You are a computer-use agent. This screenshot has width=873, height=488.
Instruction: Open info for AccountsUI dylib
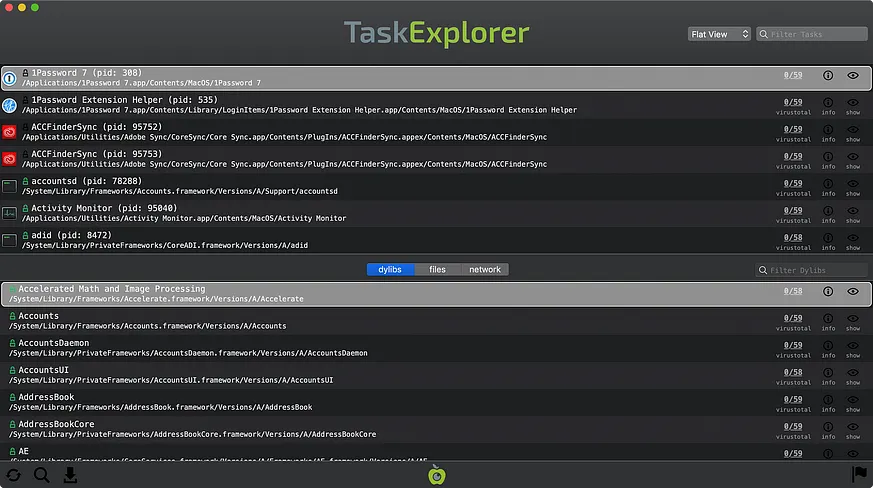[828, 373]
